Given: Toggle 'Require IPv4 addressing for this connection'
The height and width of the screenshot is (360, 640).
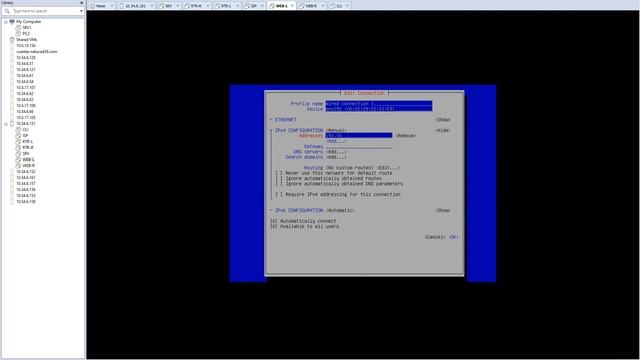Looking at the screenshot, I should [x=279, y=194].
